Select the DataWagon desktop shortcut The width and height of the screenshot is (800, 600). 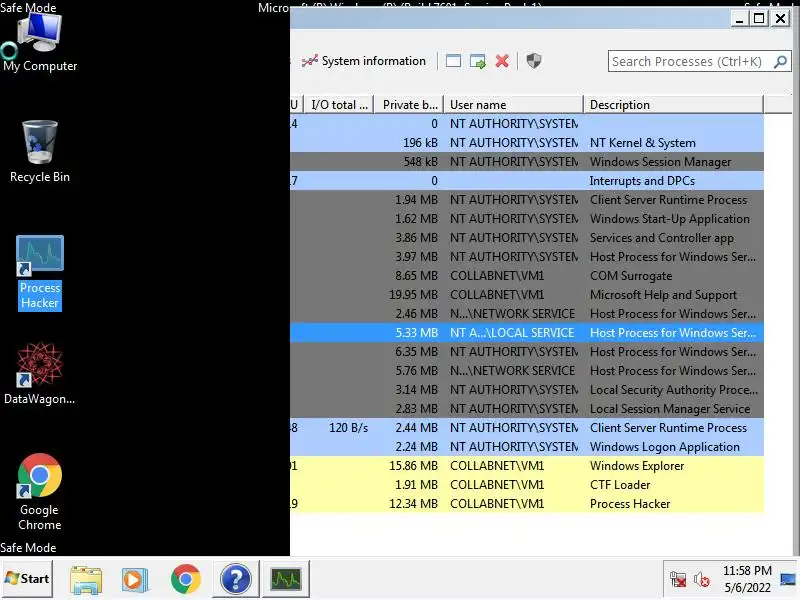(x=40, y=374)
